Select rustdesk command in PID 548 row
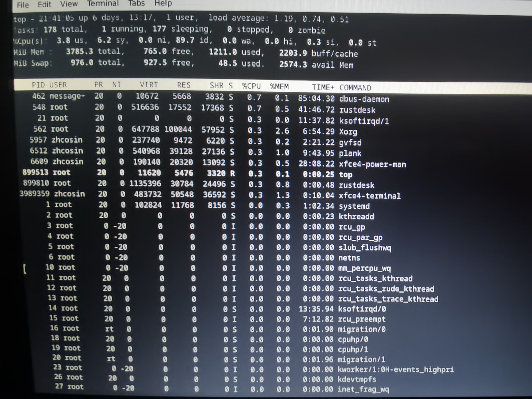532x399 pixels. [x=357, y=110]
